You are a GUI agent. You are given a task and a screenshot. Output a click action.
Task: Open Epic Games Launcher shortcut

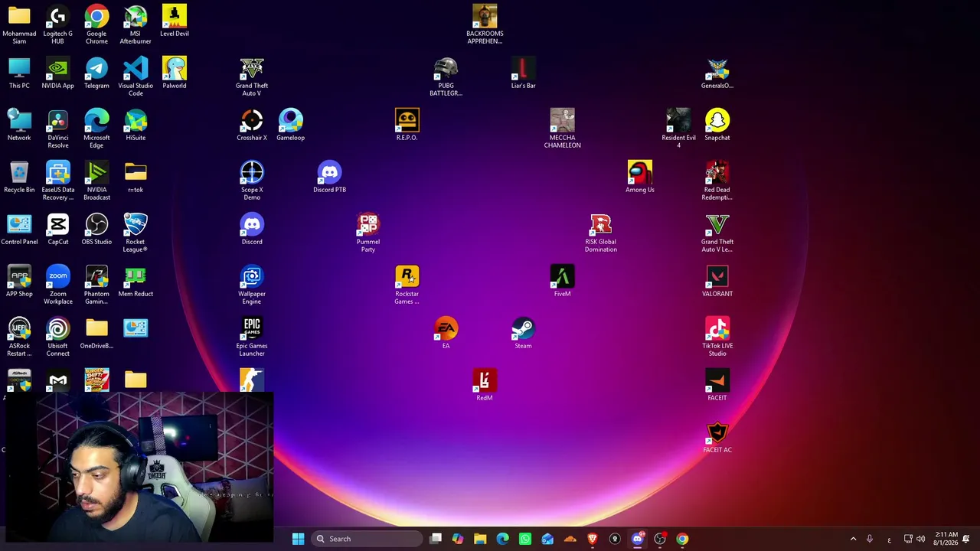coord(252,337)
